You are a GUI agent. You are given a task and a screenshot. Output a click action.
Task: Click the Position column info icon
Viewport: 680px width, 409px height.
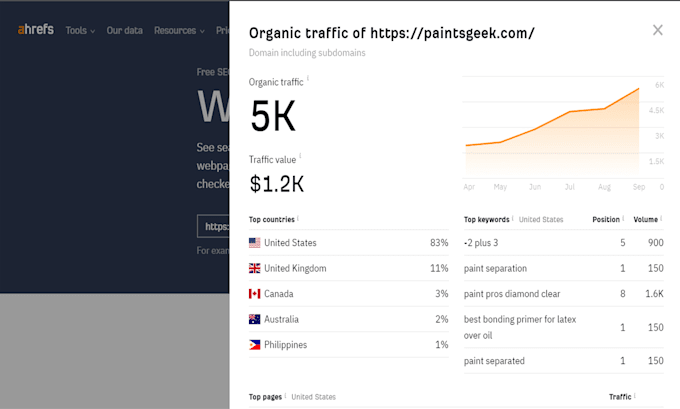click(623, 218)
